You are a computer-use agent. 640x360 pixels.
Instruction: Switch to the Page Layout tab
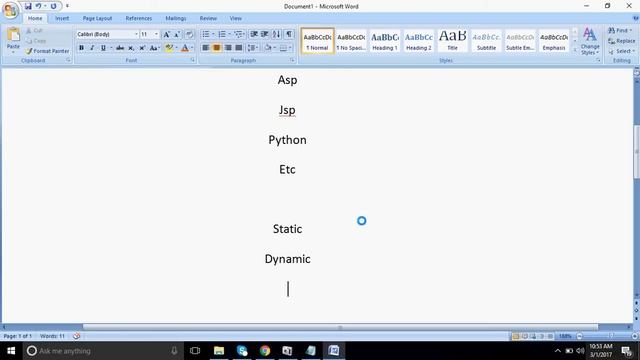97,18
